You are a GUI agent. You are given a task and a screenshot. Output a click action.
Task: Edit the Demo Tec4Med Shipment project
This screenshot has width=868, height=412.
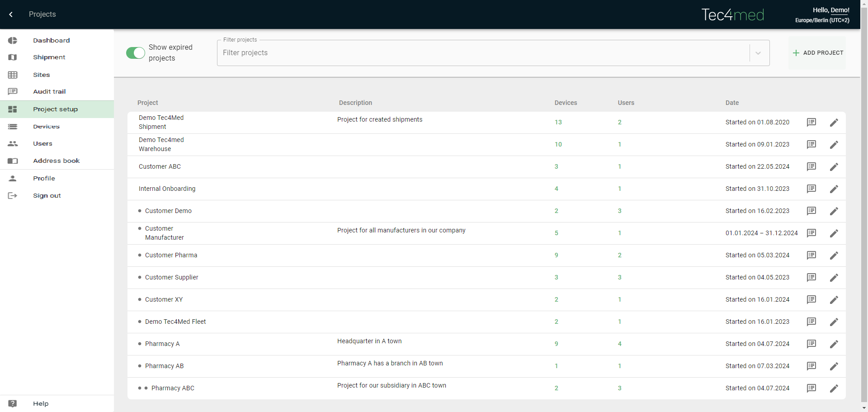coord(834,123)
